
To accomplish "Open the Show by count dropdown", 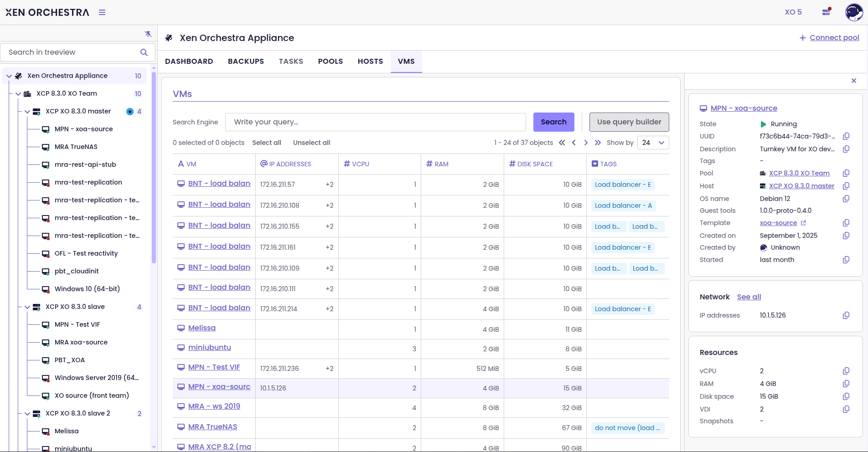I will coord(653,143).
